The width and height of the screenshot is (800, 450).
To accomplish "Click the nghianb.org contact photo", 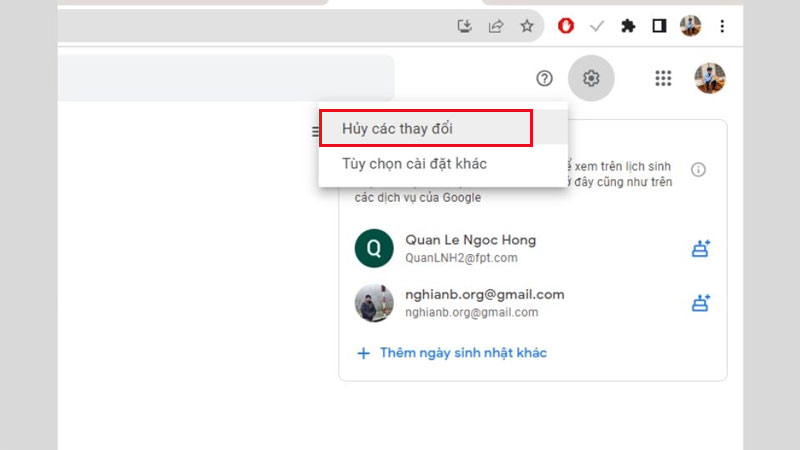I will click(x=374, y=303).
